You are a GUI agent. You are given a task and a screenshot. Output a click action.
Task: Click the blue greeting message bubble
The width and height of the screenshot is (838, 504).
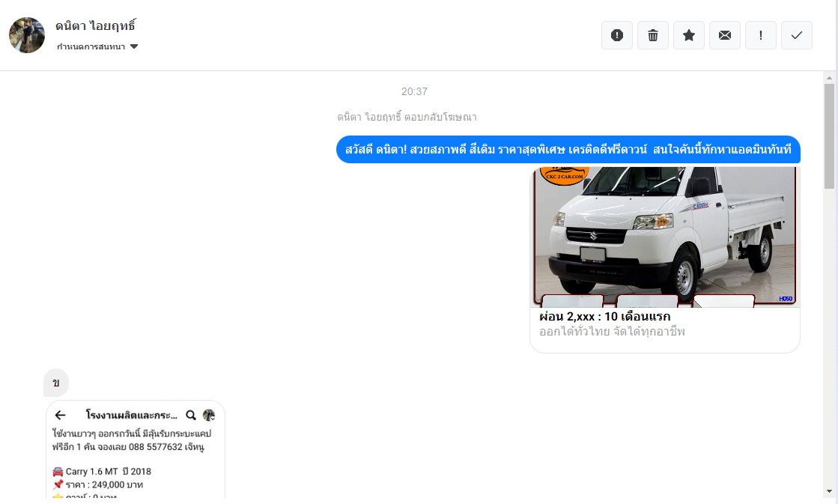pos(568,150)
